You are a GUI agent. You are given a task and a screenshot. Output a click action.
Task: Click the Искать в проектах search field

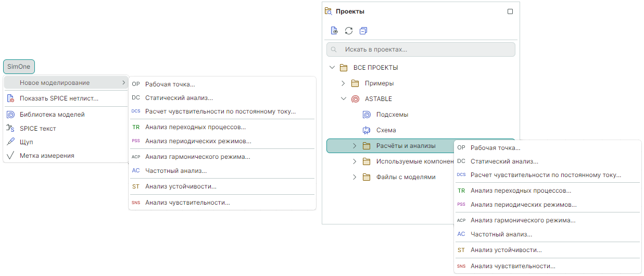click(421, 49)
